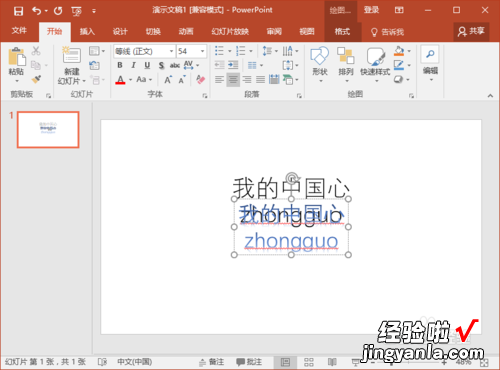Click the Decrease List Level indent icon

pyautogui.click(x=219, y=65)
